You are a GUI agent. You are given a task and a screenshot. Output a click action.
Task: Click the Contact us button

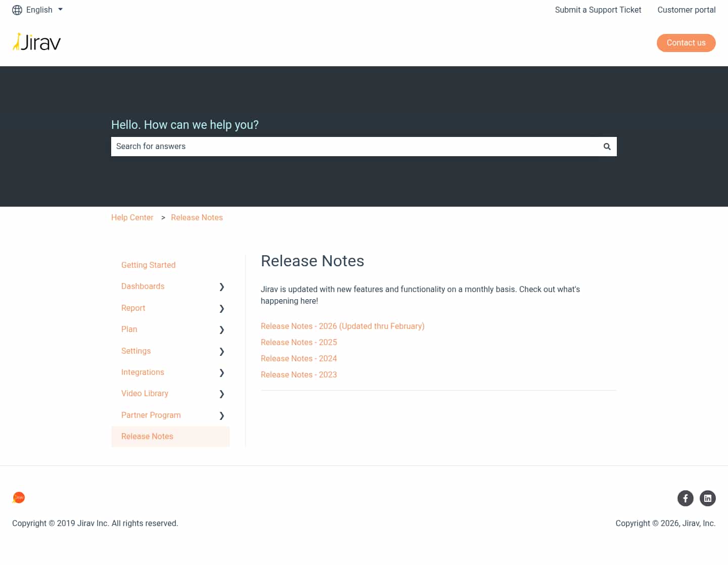click(686, 43)
